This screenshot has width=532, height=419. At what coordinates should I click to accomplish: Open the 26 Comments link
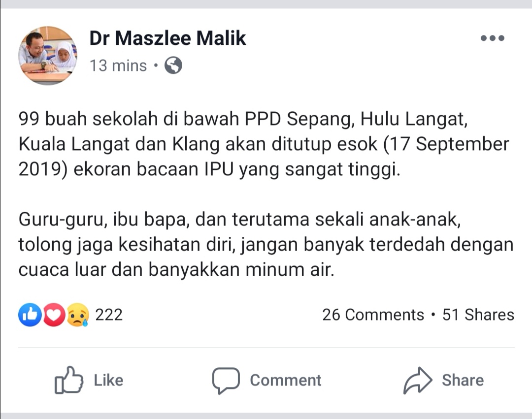click(x=373, y=315)
